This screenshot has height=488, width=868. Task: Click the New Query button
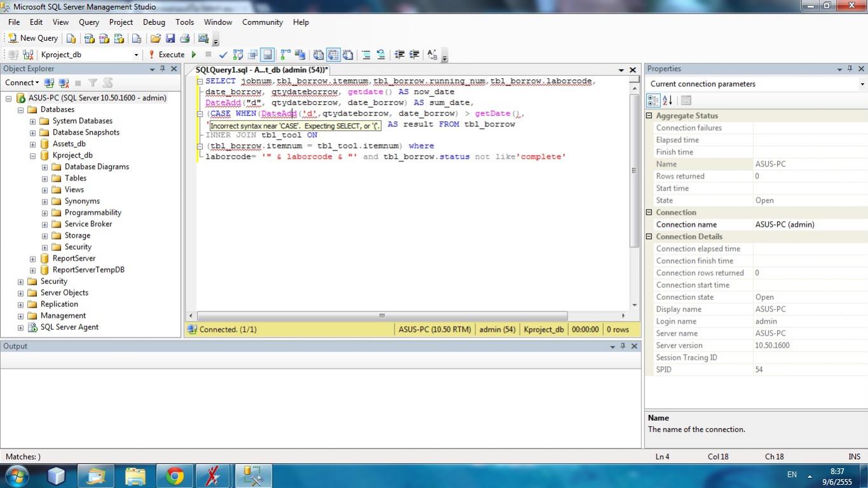[32, 38]
